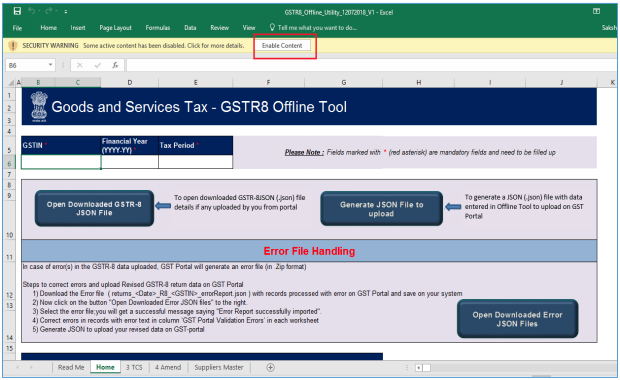Expand the Name Box dropdown arrow
620x380 pixels.
pos(51,65)
